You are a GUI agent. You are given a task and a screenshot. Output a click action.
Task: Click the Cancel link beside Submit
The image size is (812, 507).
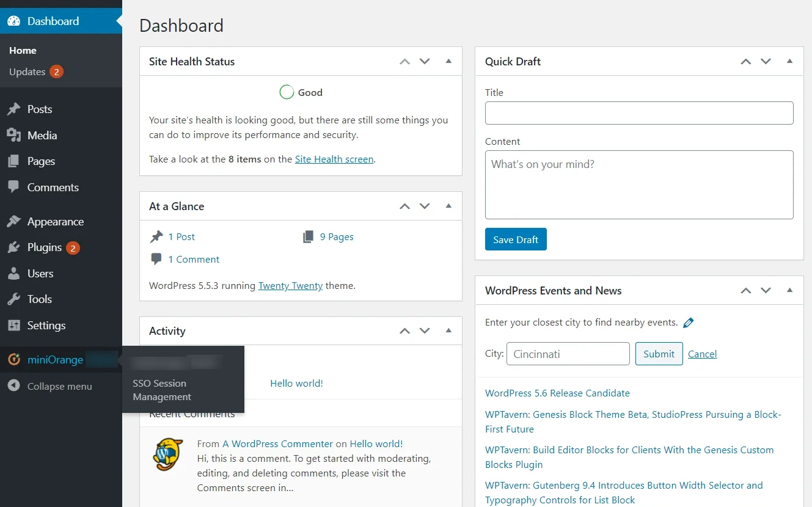702,354
